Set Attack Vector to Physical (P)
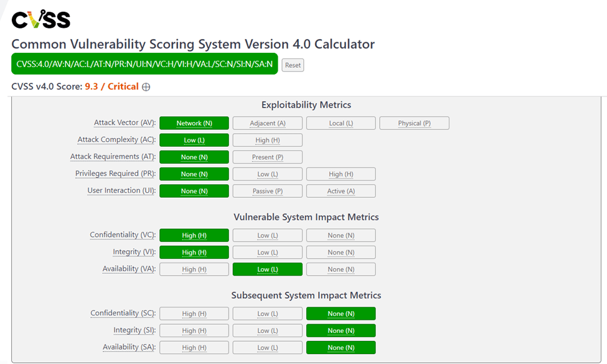This screenshot has width=607, height=364. pos(414,123)
